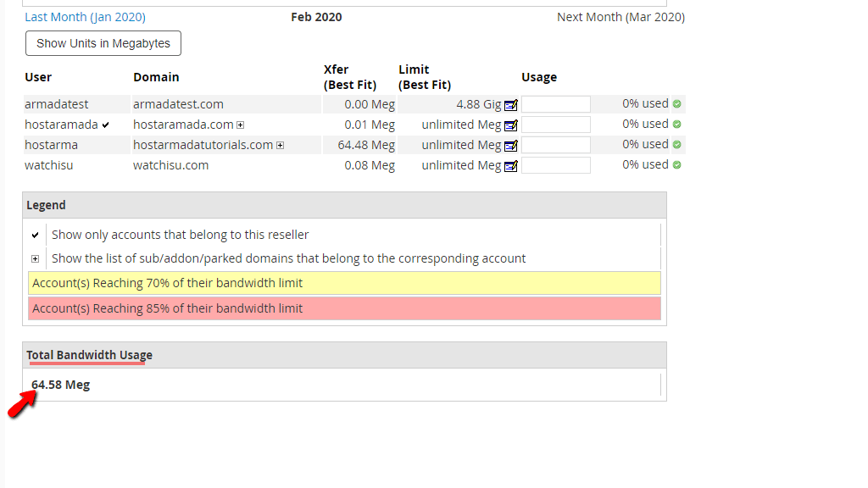Screen dimensions: 868x488
Task: Go to Last Month (Jan 2020)
Action: (x=85, y=17)
